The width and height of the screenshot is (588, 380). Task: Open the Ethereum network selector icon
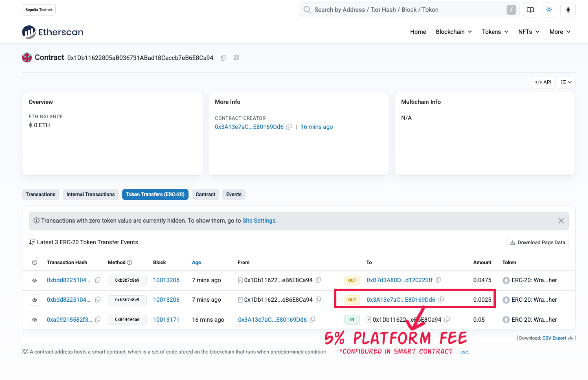(x=568, y=10)
